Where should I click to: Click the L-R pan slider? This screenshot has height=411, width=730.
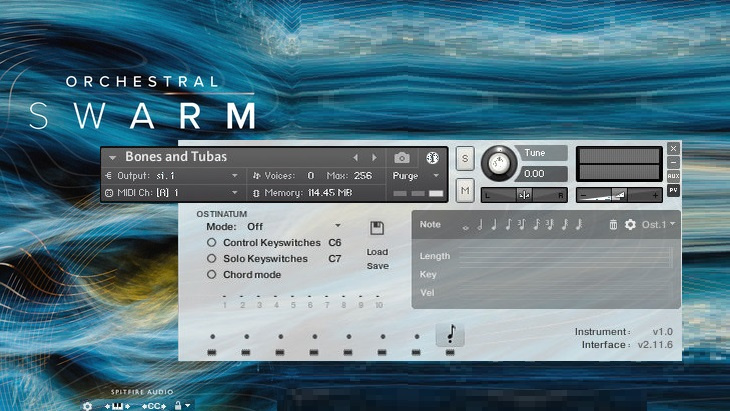(524, 195)
